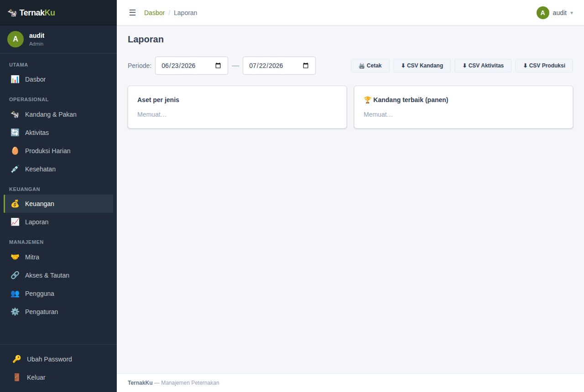Click the key icon for Ubah Password
The height and width of the screenshot is (392, 584).
coord(17,359)
